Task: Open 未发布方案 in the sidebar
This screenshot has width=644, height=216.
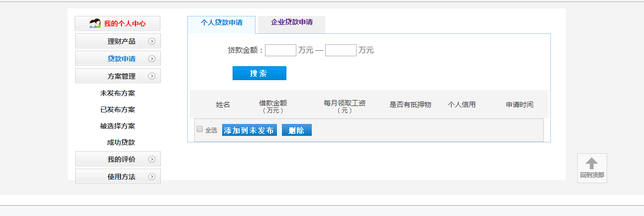Action: (x=118, y=93)
